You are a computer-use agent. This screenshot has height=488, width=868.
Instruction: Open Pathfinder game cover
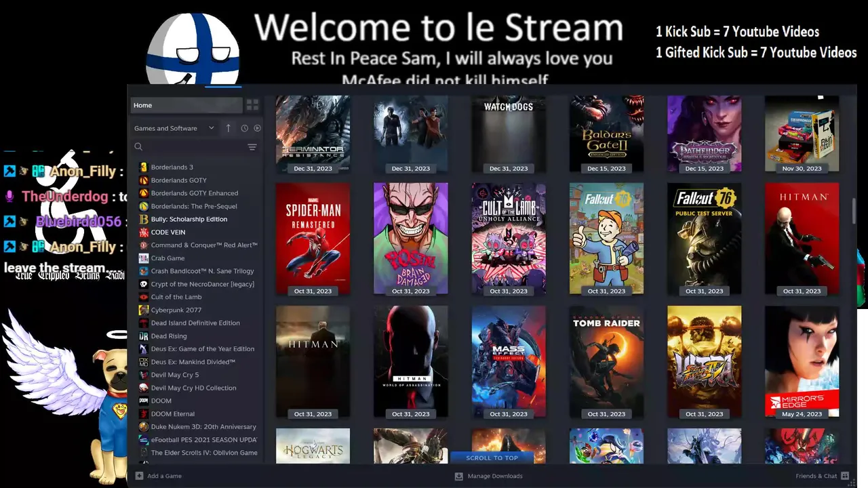coord(704,134)
